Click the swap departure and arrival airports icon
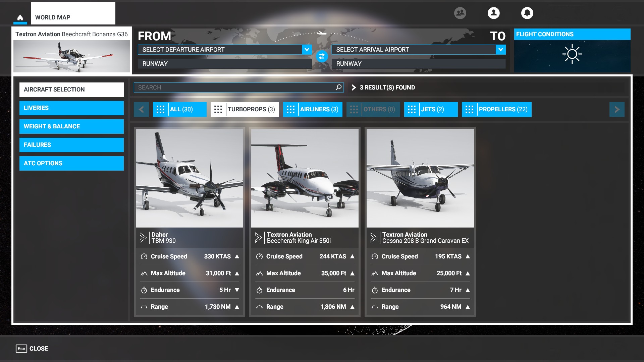 coord(321,57)
